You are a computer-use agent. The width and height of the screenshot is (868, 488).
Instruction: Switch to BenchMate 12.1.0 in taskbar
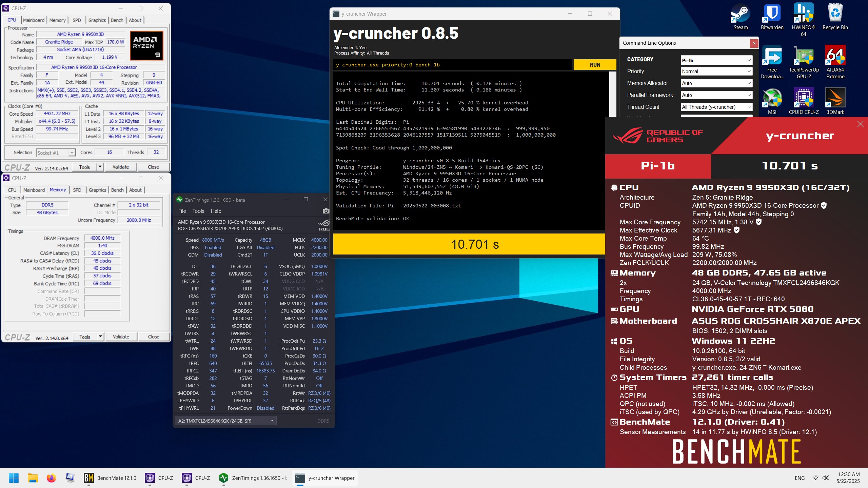[110, 478]
